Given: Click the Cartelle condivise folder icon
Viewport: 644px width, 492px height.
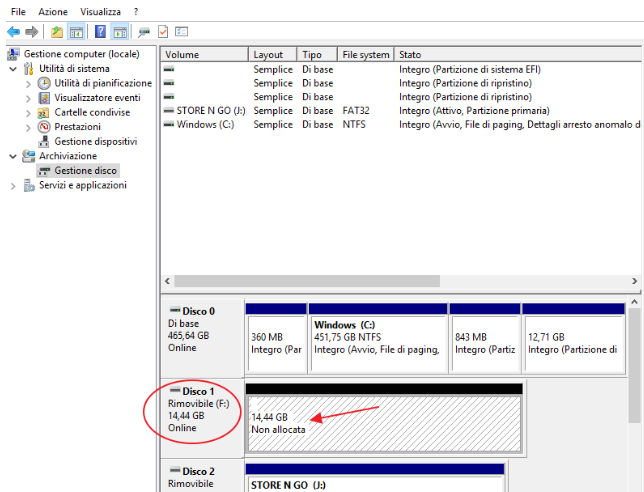Looking at the screenshot, I should point(44,113).
